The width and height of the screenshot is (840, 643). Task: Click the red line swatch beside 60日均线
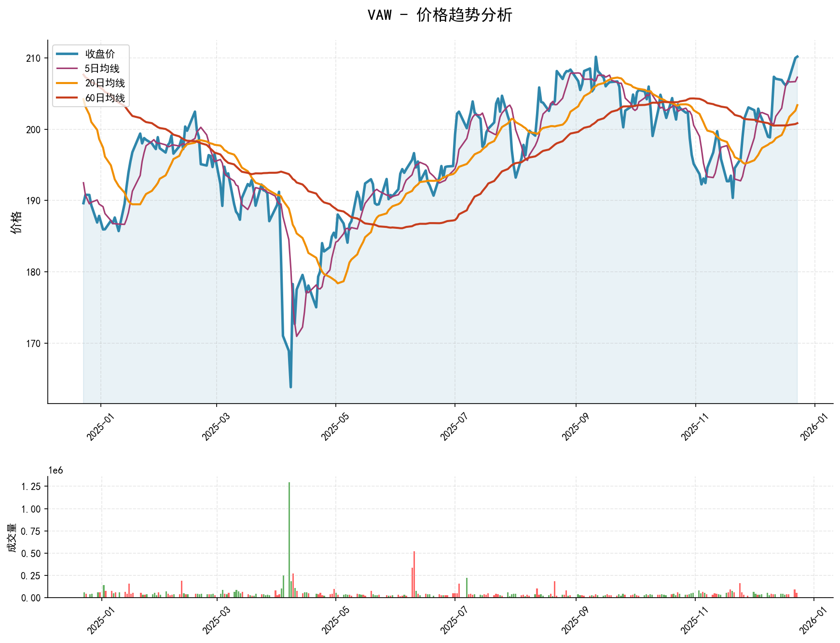[x=67, y=98]
